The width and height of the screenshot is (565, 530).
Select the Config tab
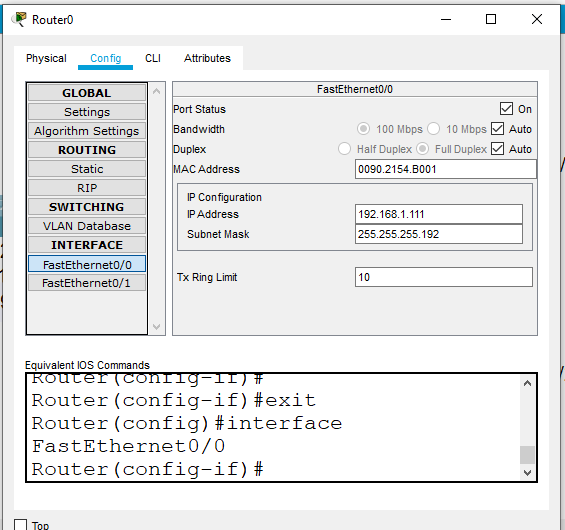[x=106, y=58]
